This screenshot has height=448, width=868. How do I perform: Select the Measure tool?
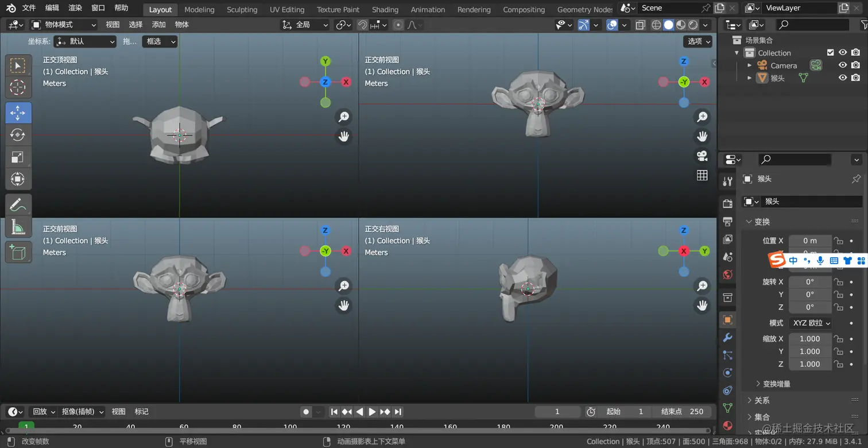[18, 227]
